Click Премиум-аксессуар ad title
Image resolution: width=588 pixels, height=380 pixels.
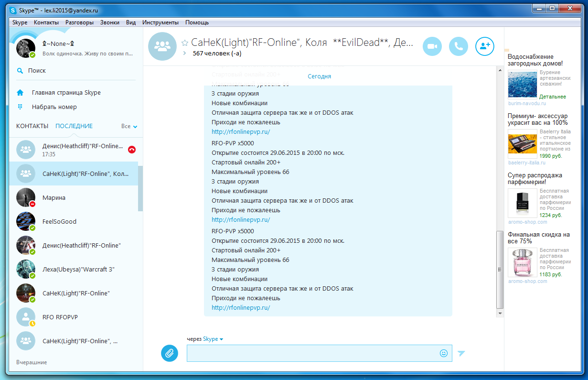point(537,119)
